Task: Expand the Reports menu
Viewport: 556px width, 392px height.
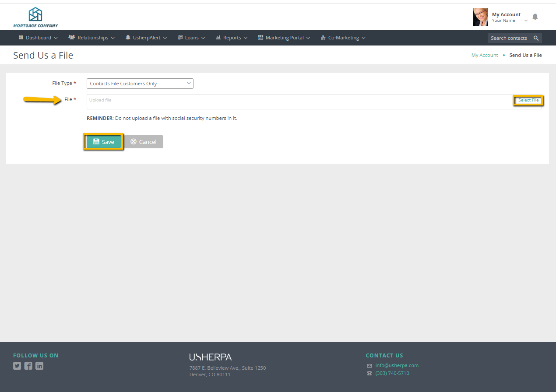Action: (232, 38)
